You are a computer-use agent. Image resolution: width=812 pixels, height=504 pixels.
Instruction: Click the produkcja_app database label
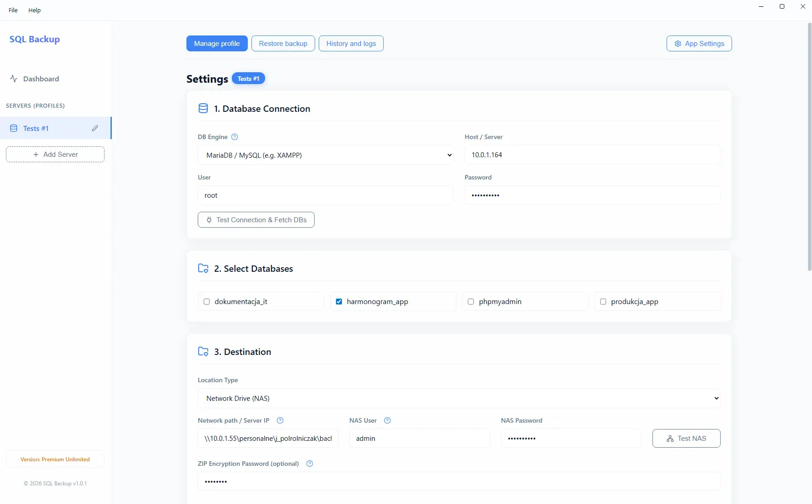[x=635, y=301]
